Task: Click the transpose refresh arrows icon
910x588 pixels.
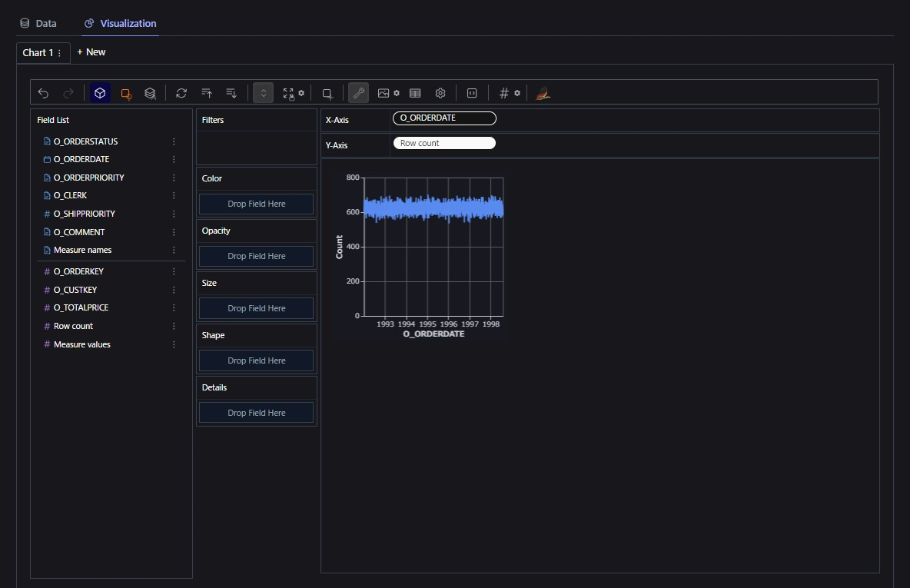Action: coord(181,93)
